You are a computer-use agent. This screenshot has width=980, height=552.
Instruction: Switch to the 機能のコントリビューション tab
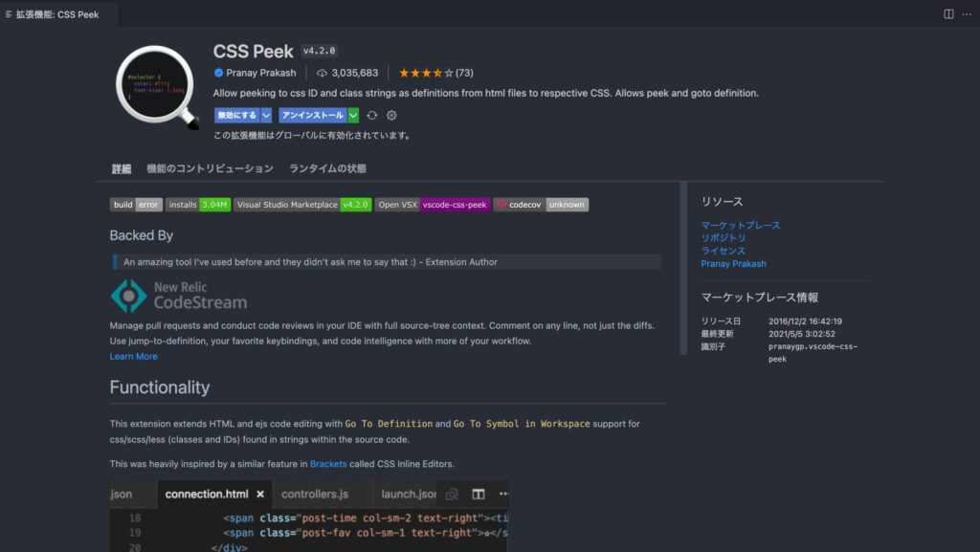point(210,168)
